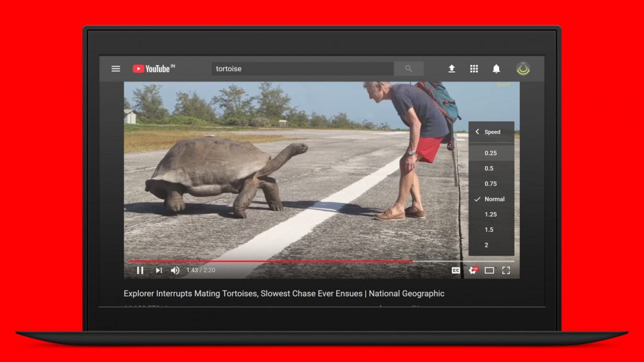Click the search magnifier button

click(409, 69)
